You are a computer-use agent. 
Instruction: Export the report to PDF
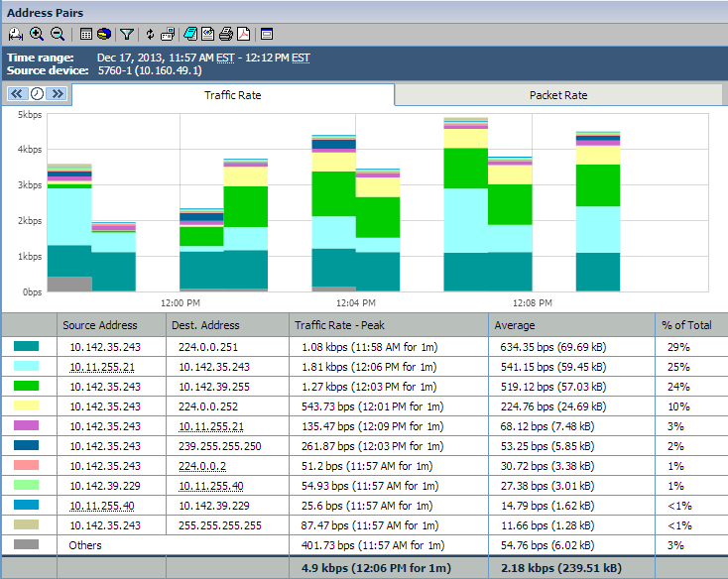[x=243, y=34]
